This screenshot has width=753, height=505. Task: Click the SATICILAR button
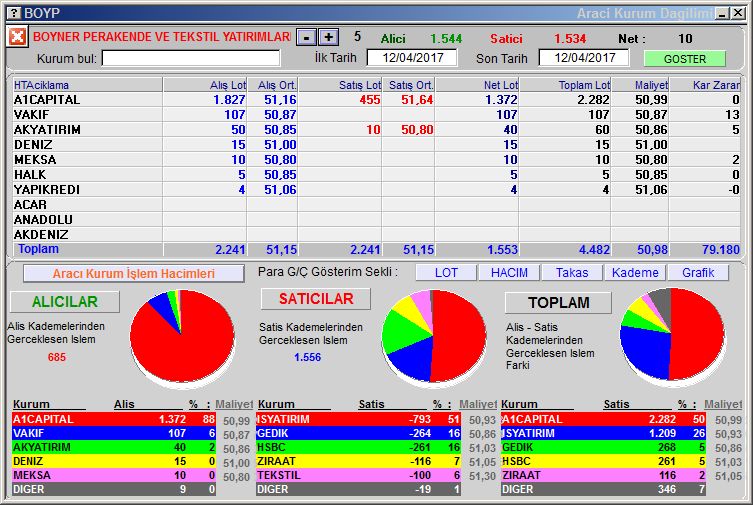[316, 299]
